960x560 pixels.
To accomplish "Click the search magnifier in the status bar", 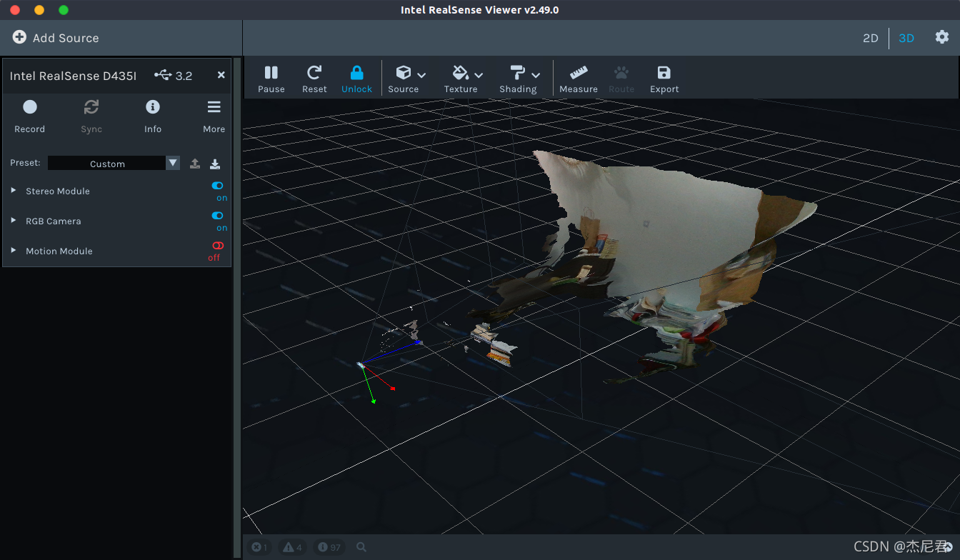I will 361,547.
